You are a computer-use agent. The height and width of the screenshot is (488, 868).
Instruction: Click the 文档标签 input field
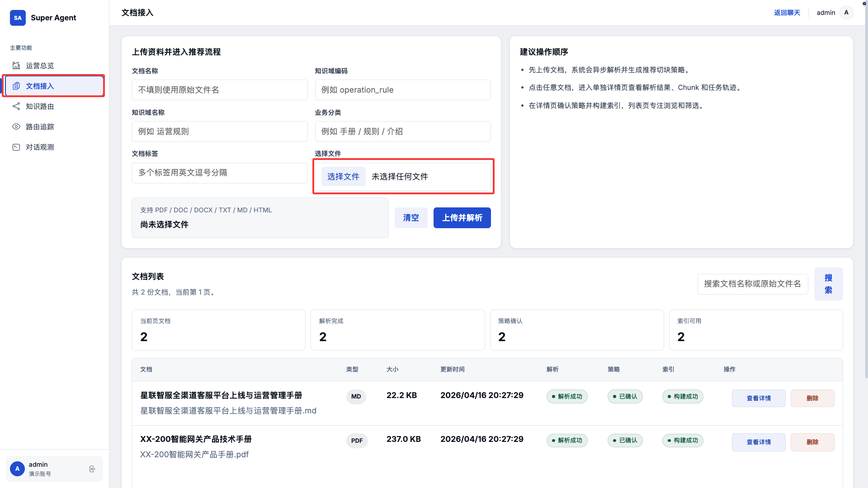click(219, 173)
